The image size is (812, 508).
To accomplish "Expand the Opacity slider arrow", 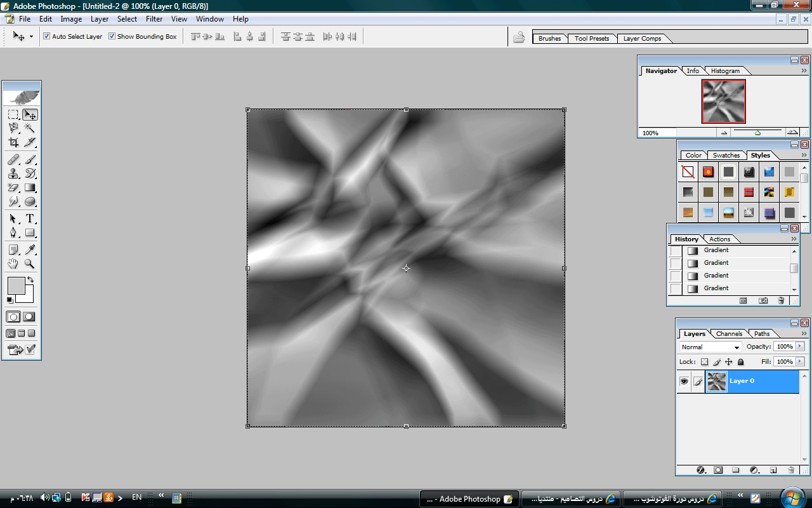I will tap(800, 347).
